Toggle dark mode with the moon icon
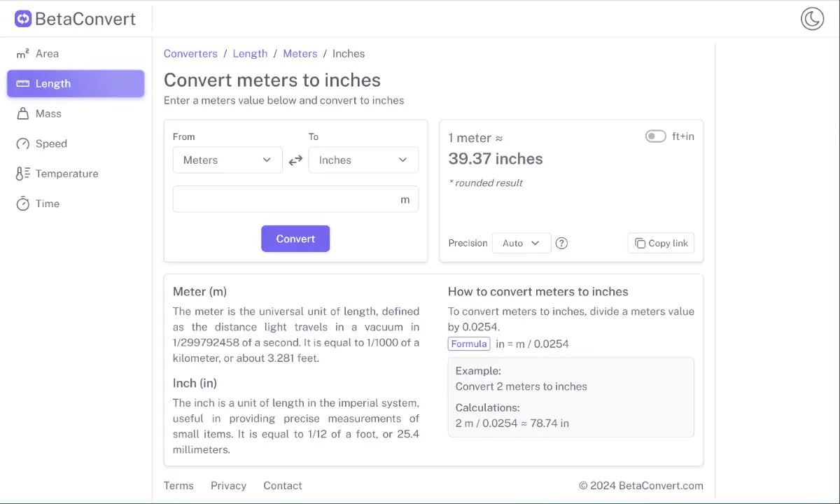Viewport: 840px width, 504px height. (812, 19)
